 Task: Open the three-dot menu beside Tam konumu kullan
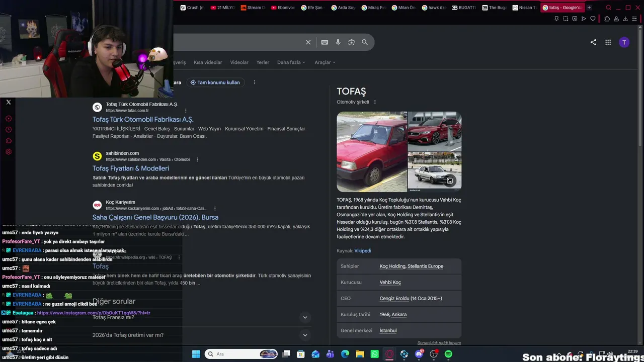255,82
